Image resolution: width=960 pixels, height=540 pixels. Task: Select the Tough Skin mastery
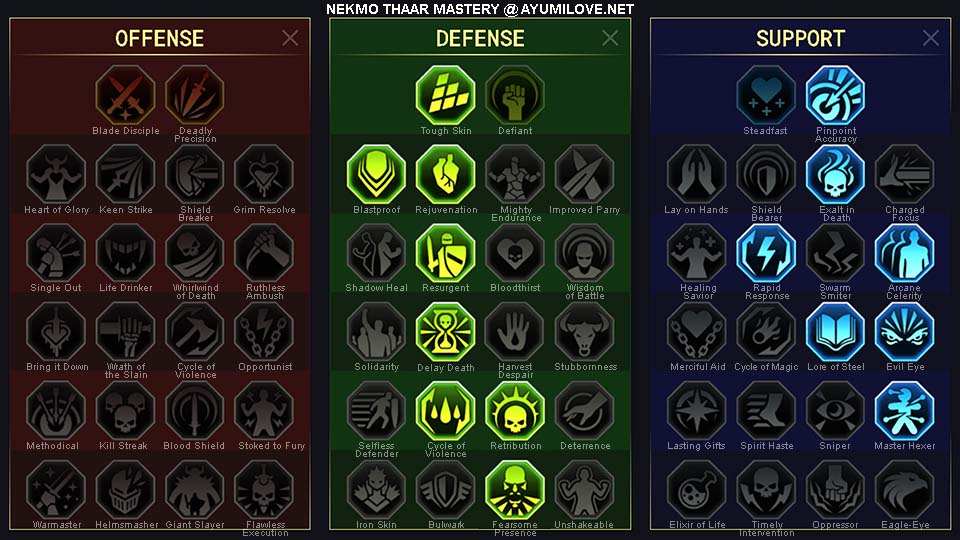[x=445, y=95]
